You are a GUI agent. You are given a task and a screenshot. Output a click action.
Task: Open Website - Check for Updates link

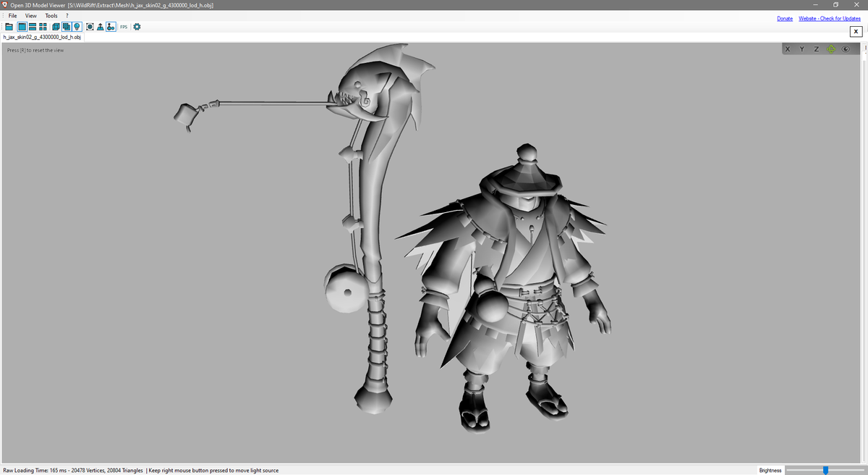(x=830, y=18)
